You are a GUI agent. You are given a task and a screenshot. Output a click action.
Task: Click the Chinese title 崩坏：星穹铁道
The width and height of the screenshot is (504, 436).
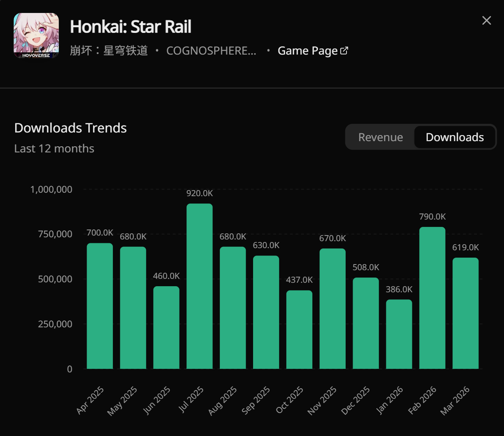(x=109, y=51)
